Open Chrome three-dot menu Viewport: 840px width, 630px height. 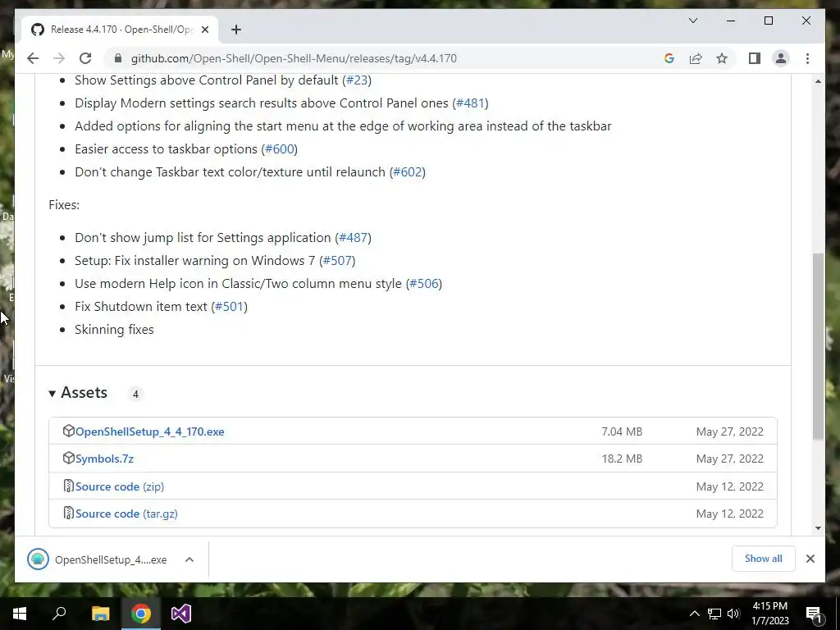[807, 58]
